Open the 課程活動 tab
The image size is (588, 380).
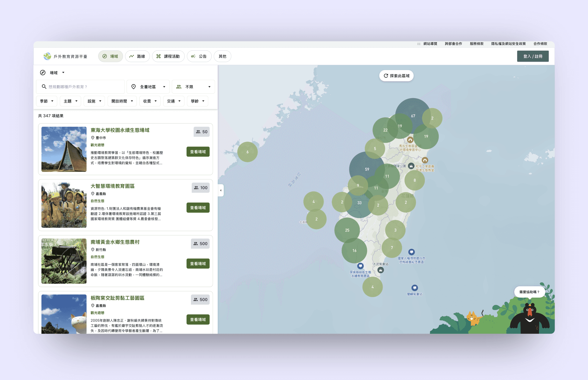(x=168, y=56)
